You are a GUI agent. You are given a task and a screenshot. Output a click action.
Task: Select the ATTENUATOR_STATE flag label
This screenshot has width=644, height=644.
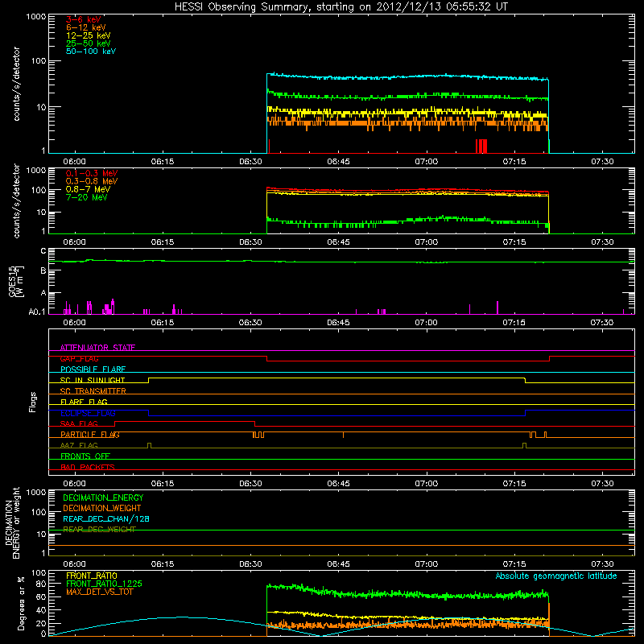point(97,348)
